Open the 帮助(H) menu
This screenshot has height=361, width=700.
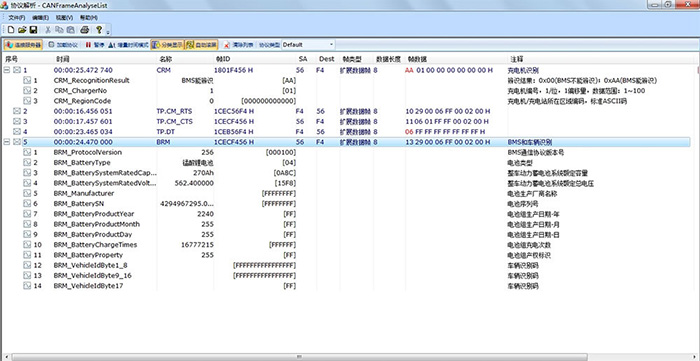click(x=88, y=18)
